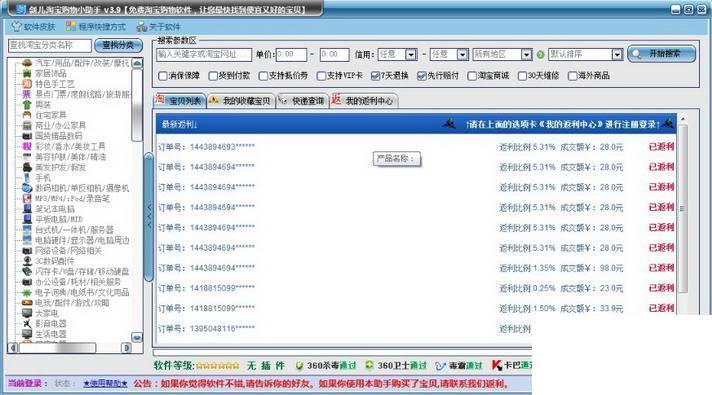The width and height of the screenshot is (712, 395).
Task: Click the green shirt 男装 icon
Action: click(x=27, y=104)
